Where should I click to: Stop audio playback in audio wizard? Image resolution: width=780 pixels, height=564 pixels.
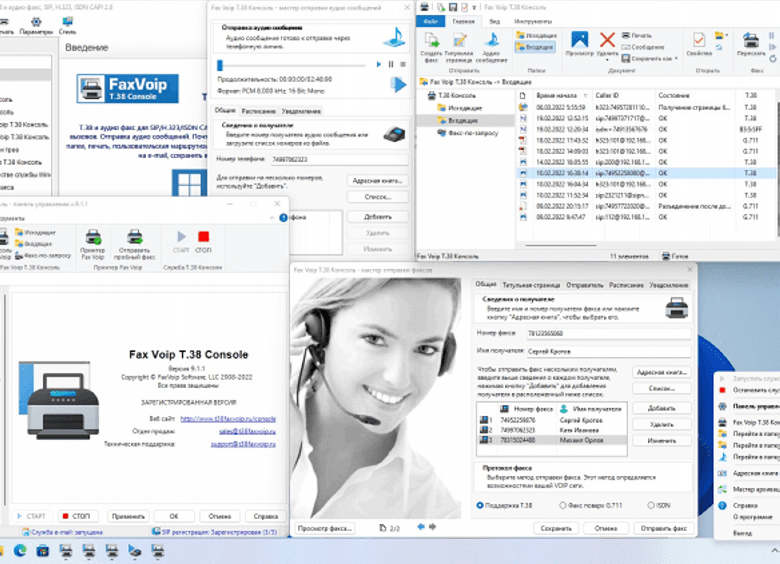click(403, 64)
